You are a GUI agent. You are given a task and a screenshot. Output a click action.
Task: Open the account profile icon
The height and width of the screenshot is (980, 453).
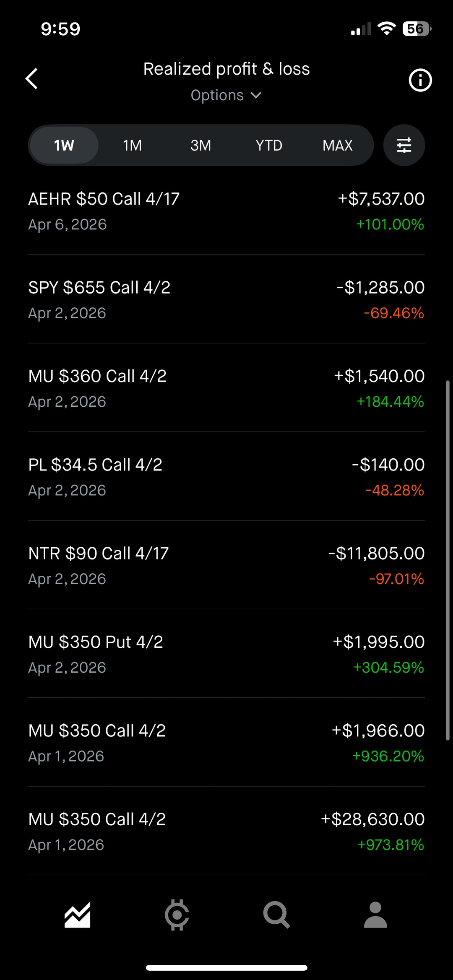pyautogui.click(x=375, y=915)
